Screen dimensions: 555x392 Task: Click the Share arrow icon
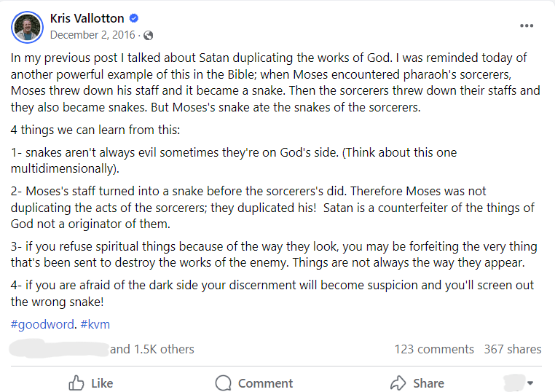[398, 383]
